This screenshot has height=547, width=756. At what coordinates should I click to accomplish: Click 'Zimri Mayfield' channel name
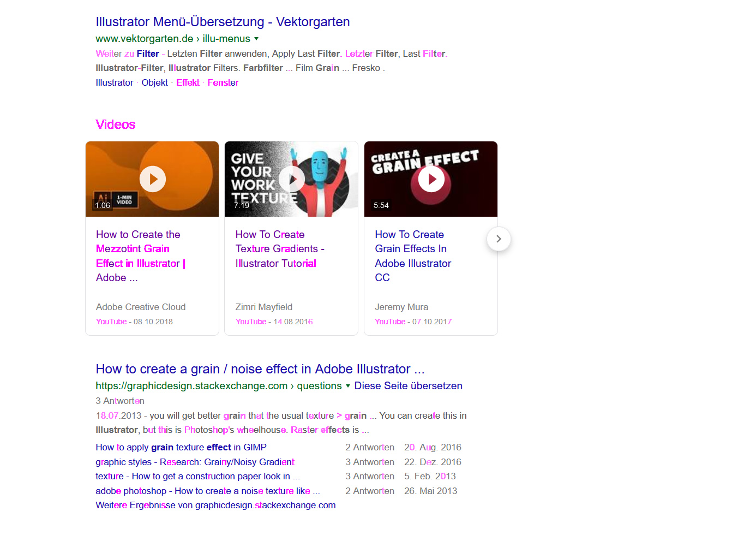(264, 307)
